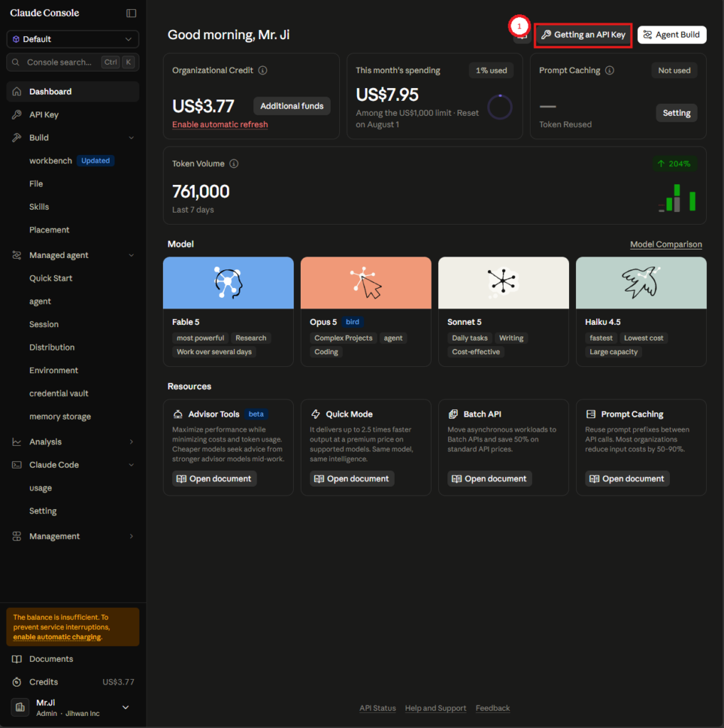The width and height of the screenshot is (724, 728).
Task: Click the Enable automatic refresh link
Action: point(220,124)
